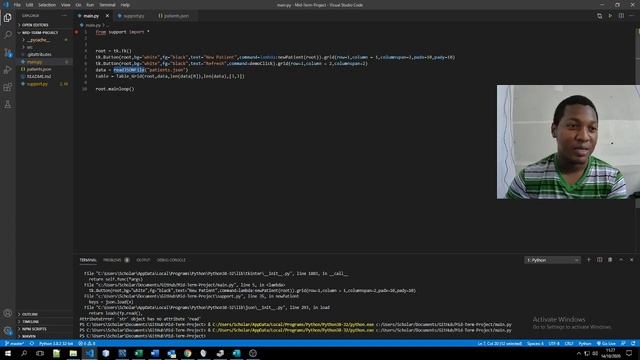The height and width of the screenshot is (360, 640).
Task: Split the editor to the right
Action: (621, 16)
